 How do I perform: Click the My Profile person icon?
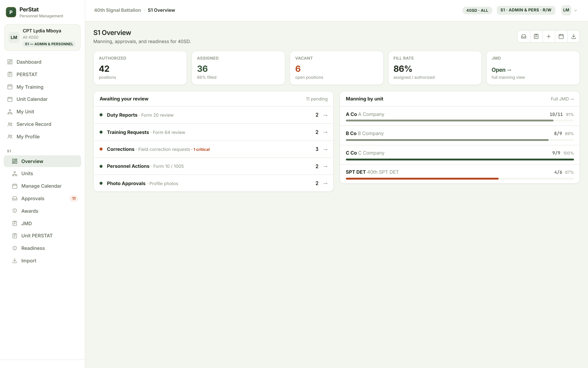(10, 137)
